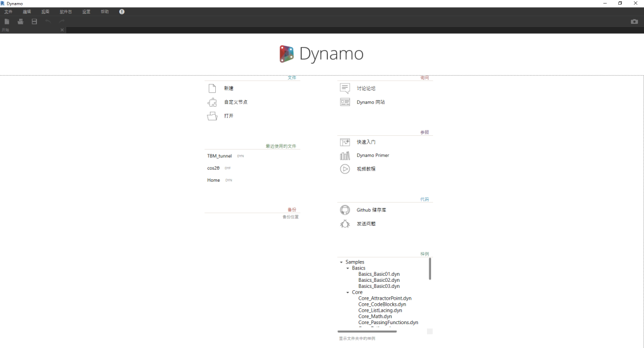Click the camera export icon at top right

point(634,21)
